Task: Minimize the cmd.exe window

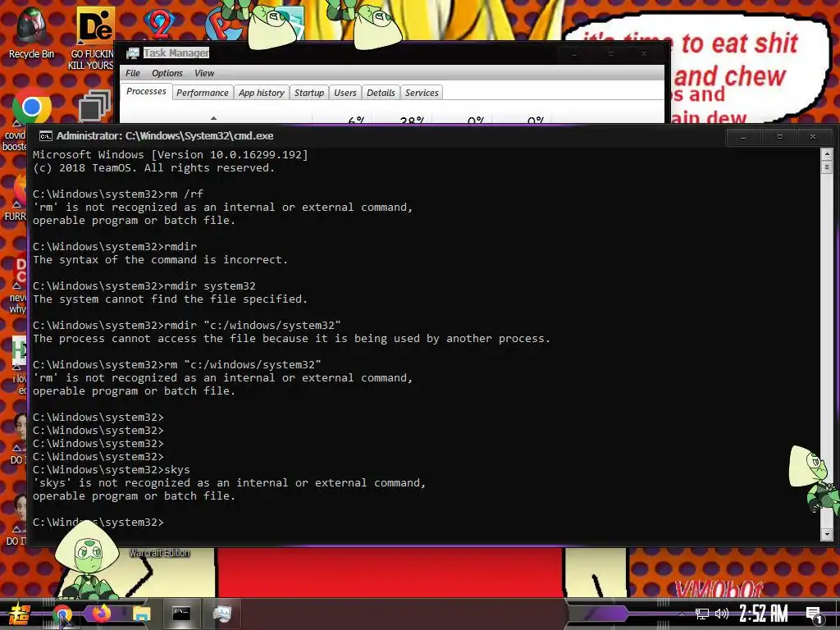Action: pos(743,137)
